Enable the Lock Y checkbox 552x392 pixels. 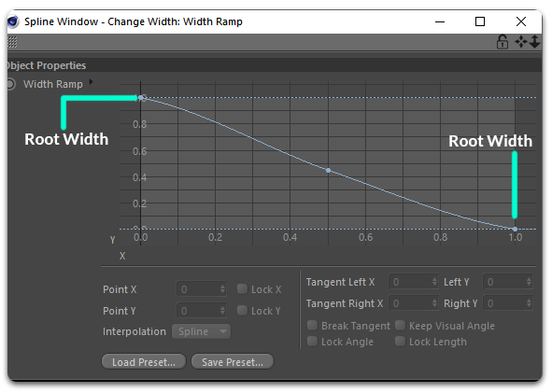click(242, 311)
